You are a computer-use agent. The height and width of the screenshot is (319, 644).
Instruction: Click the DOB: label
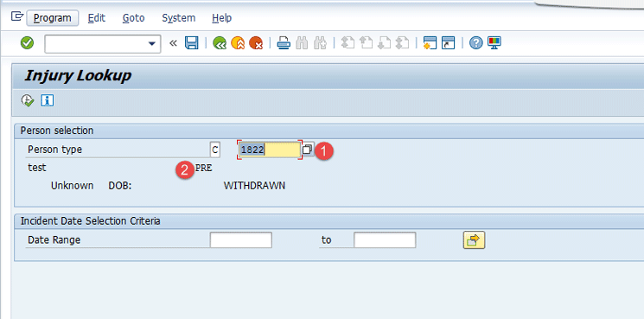tap(119, 186)
